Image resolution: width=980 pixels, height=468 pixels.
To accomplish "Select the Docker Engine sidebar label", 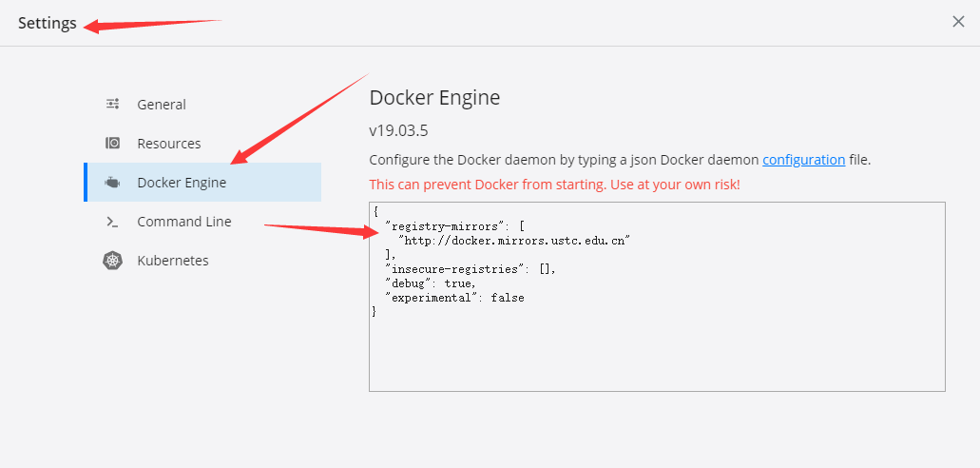I will [182, 183].
